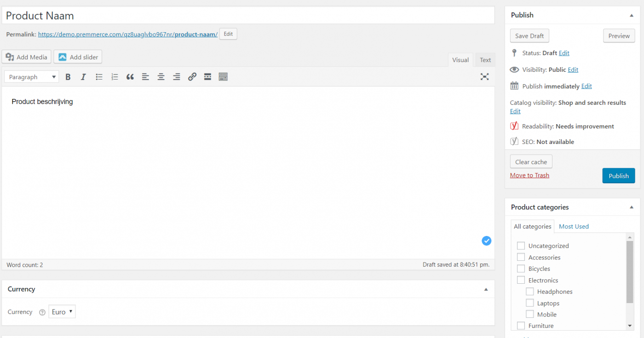The height and width of the screenshot is (338, 644).
Task: Enable distraction-free writing mode
Action: tap(484, 77)
